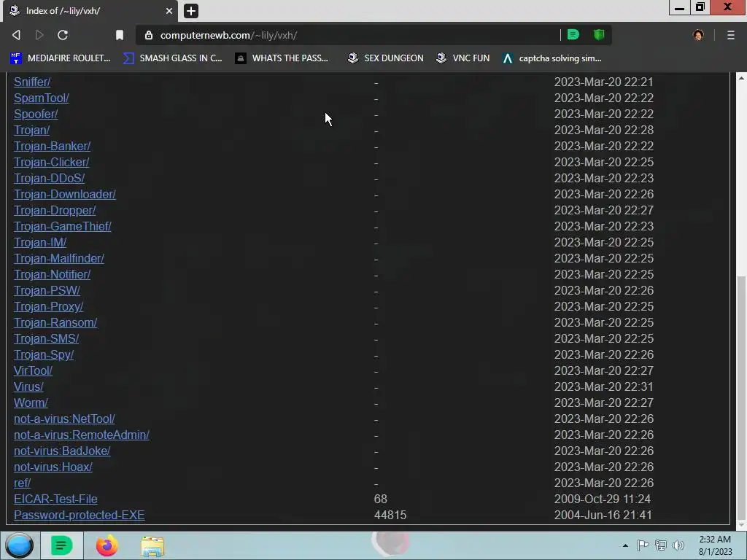Click the forward navigation arrow
This screenshot has height=560, width=747.
(x=39, y=35)
